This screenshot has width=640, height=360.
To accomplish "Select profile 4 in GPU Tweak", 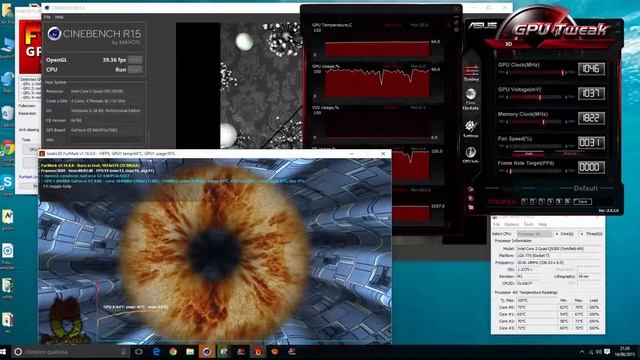I will (x=550, y=202).
